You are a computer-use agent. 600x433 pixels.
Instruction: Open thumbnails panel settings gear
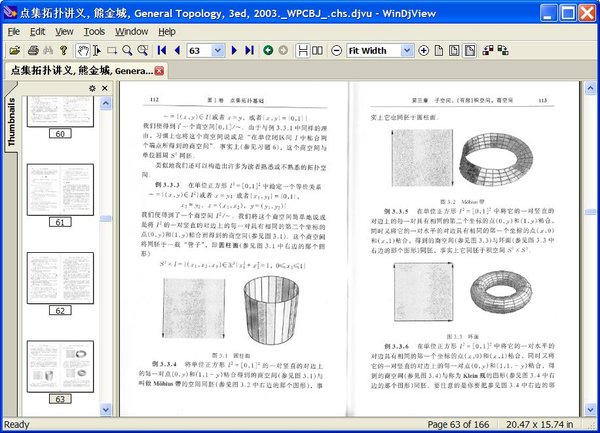tap(92, 88)
